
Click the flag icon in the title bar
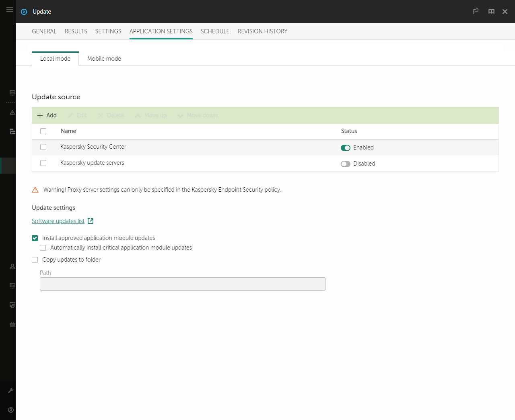(476, 12)
